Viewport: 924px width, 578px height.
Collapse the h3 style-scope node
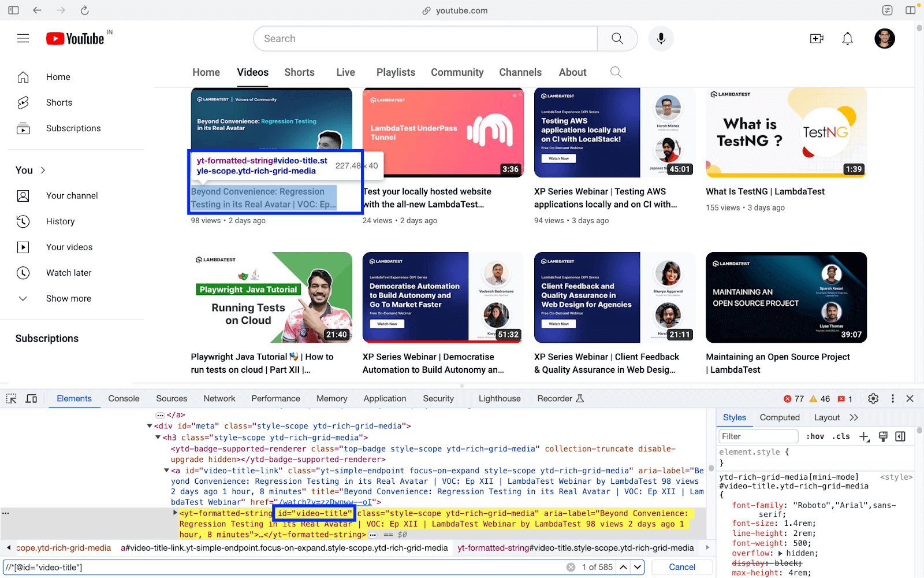(x=158, y=438)
